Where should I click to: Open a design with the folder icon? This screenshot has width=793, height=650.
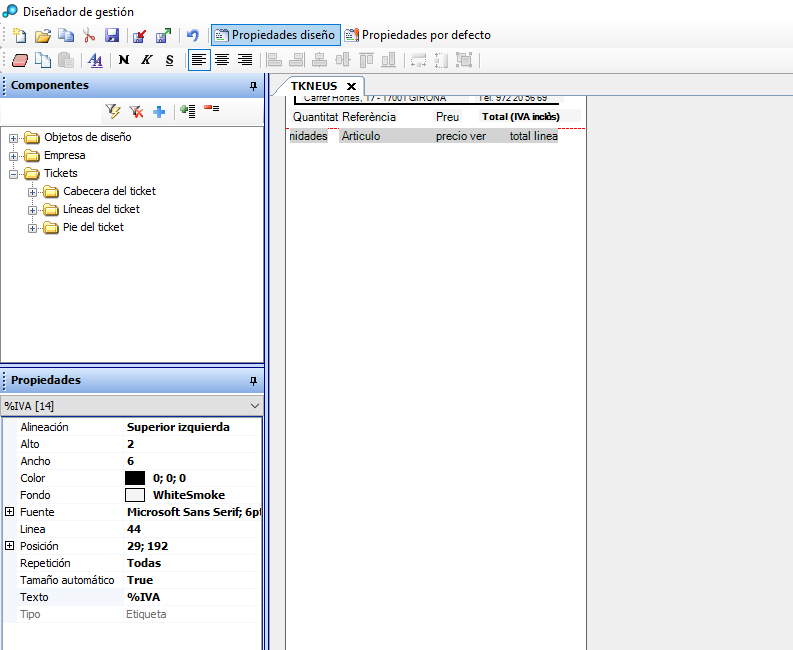42,35
